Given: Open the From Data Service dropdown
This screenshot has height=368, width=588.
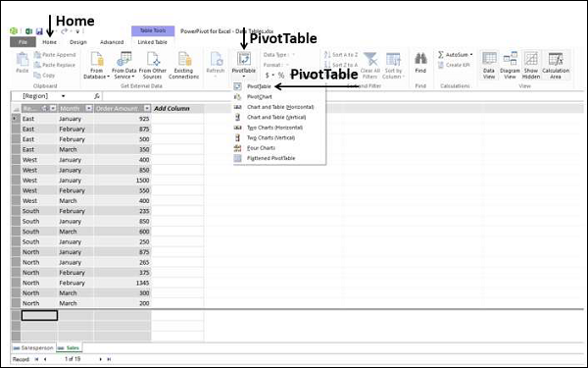Looking at the screenshot, I should tap(124, 66).
